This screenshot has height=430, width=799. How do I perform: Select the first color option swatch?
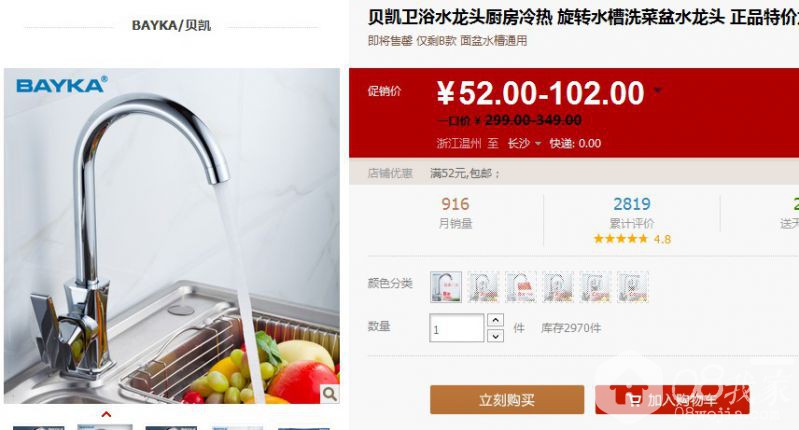pos(446,287)
